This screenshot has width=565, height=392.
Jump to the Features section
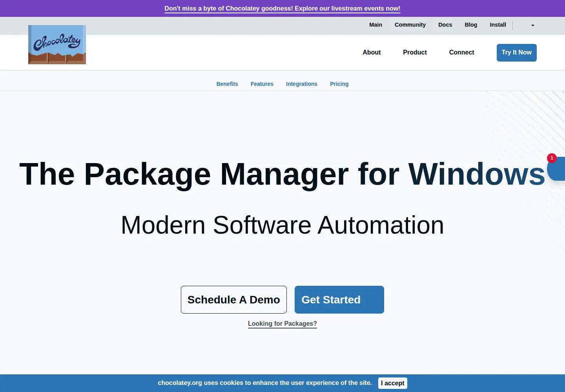click(x=262, y=84)
